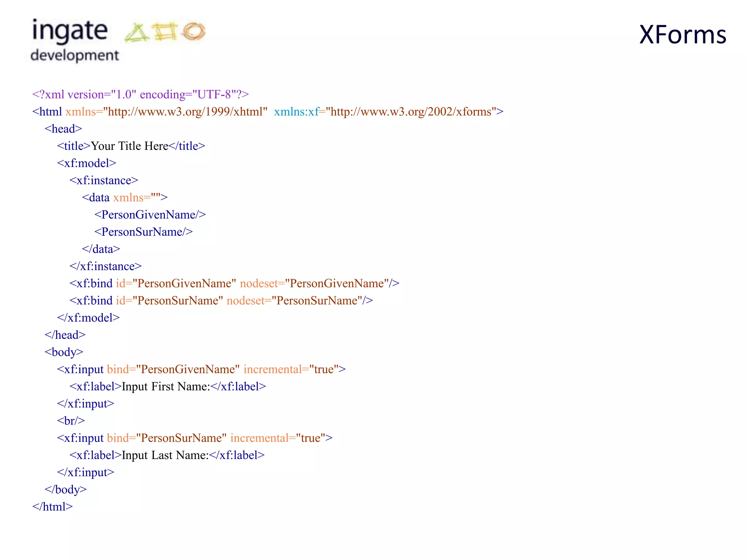Click the br tag line

(71, 421)
